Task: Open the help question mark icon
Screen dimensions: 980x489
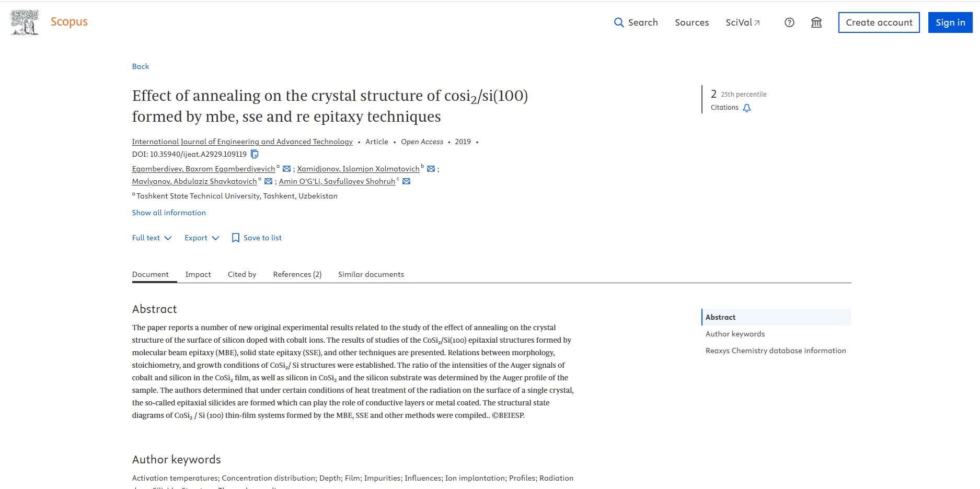Action: (789, 22)
